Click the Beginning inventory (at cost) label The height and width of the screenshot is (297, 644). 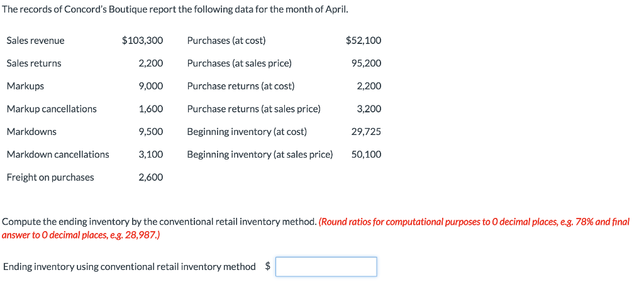coord(247,132)
